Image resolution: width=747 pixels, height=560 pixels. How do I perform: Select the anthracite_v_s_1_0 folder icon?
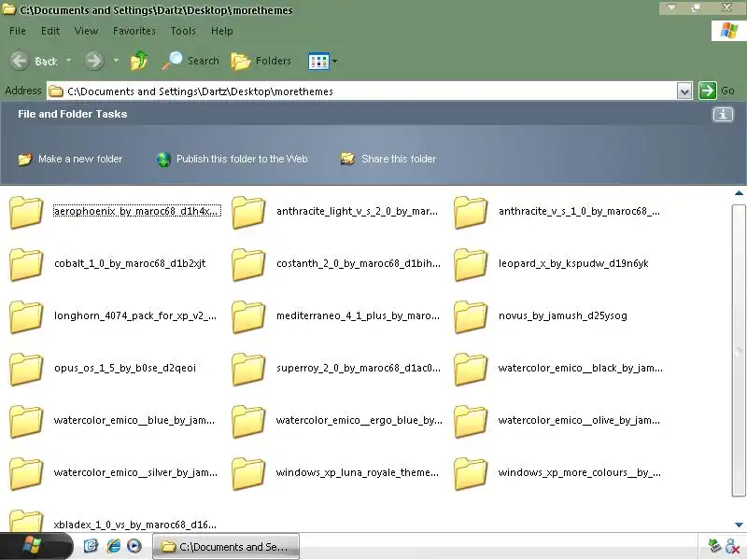[x=471, y=213]
